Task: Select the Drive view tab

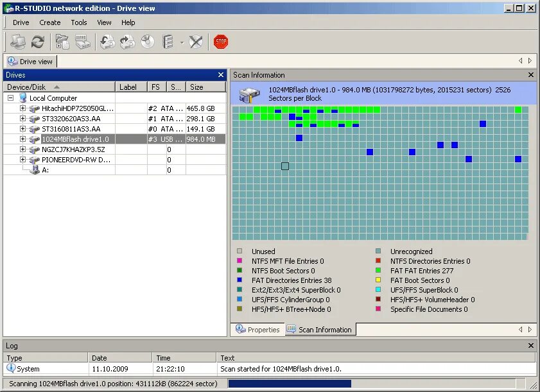Action: click(x=30, y=61)
